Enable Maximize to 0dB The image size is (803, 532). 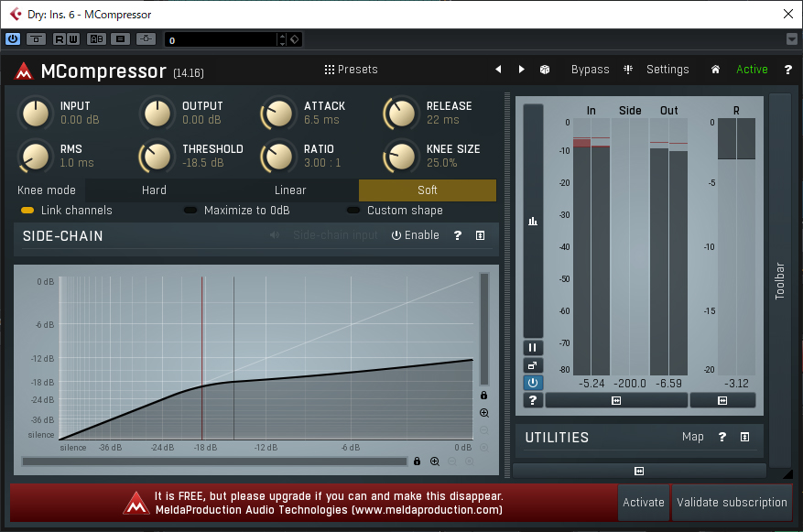(236, 211)
